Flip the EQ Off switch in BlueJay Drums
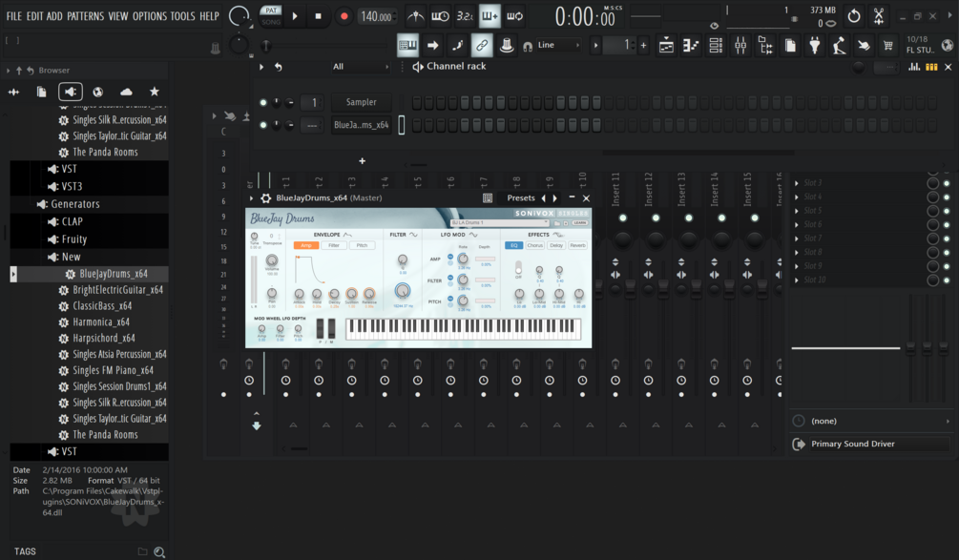This screenshot has width=959, height=560. click(x=518, y=268)
